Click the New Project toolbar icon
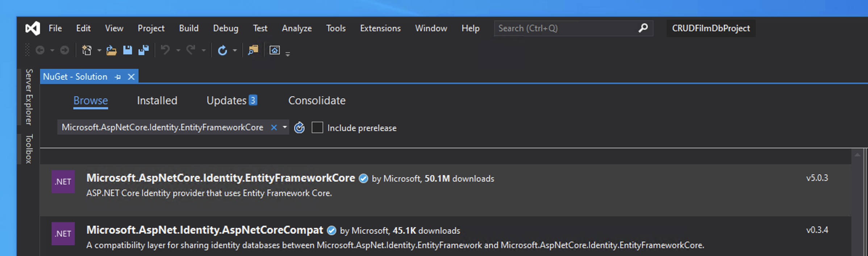The height and width of the screenshot is (256, 868). click(x=87, y=50)
